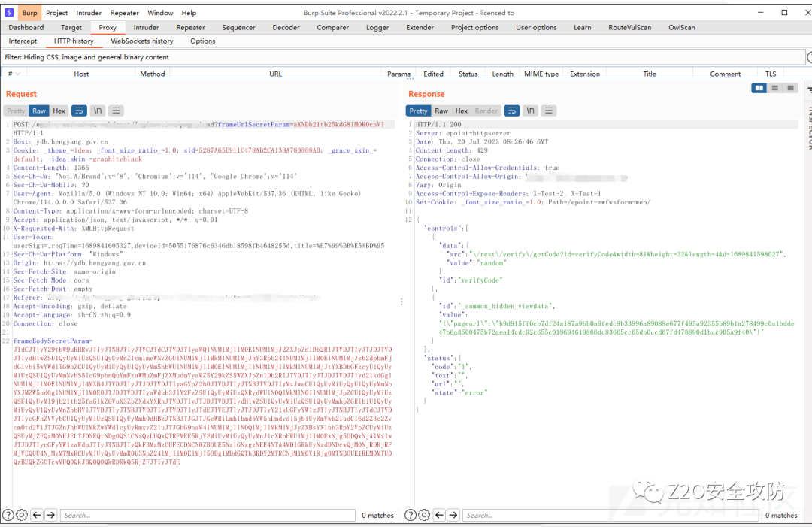Open the Proxy Options sub-tab

pyautogui.click(x=202, y=41)
